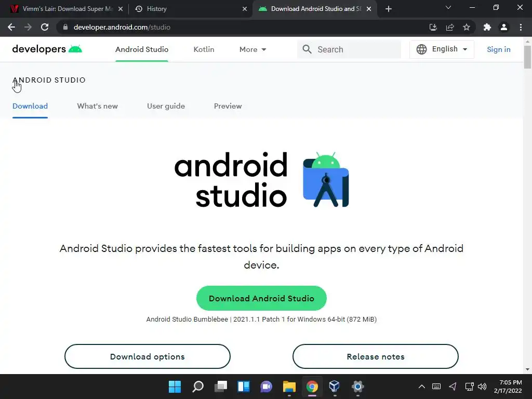Open Release notes
Screen dimensions: 532x399
click(x=376, y=356)
